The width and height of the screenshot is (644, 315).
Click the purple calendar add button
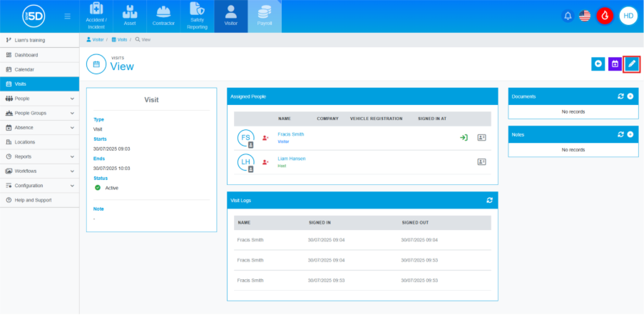click(x=615, y=64)
